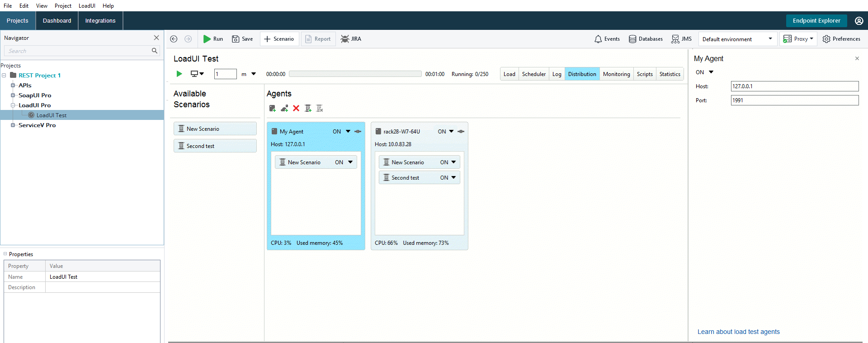This screenshot has height=343, width=868.
Task: Toggle ON state of rack28-W7-64U agent
Action: click(x=446, y=132)
